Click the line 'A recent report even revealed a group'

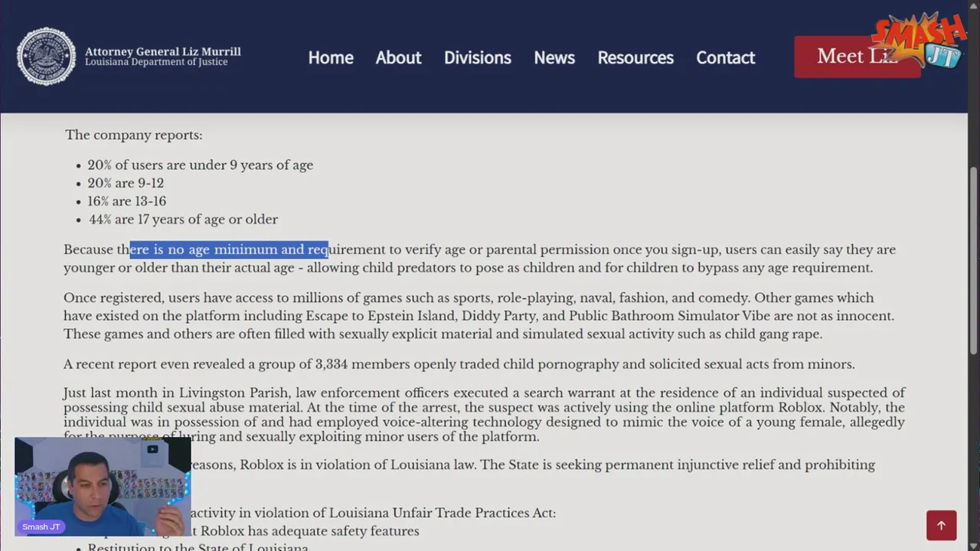pos(459,364)
